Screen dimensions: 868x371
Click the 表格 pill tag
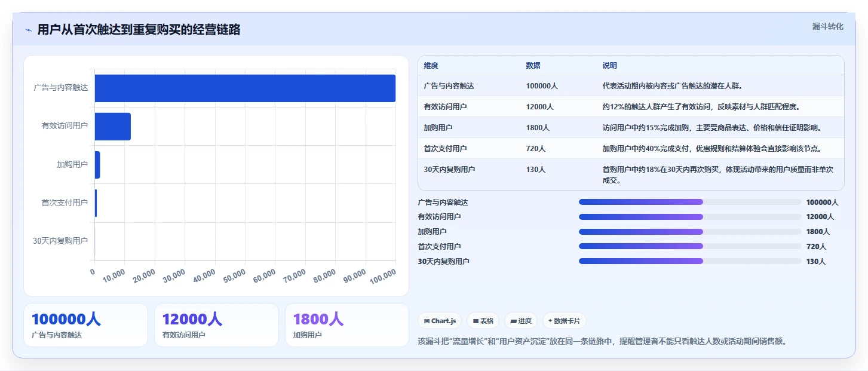(x=483, y=321)
